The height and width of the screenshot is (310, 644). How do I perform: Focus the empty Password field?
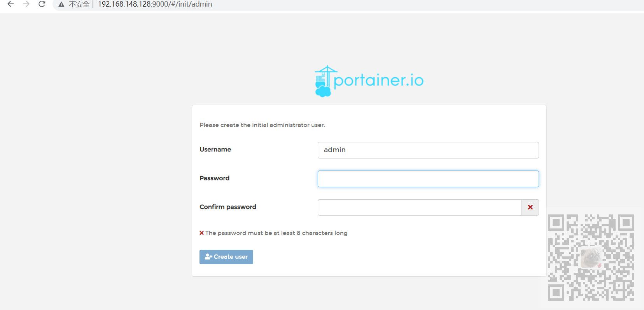[428, 179]
